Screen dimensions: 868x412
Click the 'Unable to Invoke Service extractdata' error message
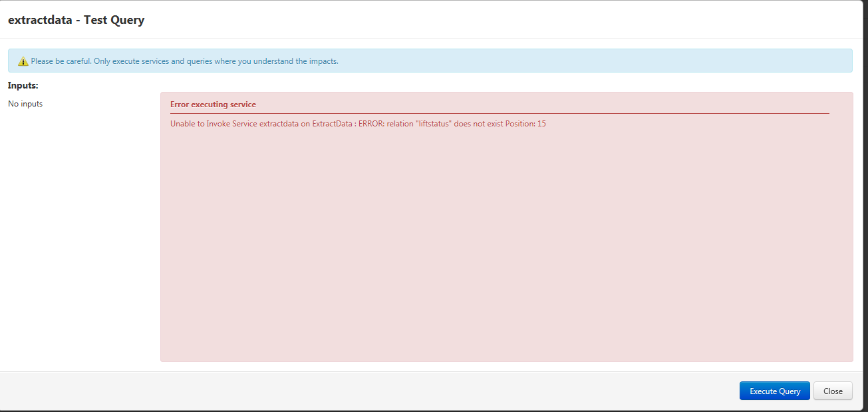pyautogui.click(x=358, y=124)
